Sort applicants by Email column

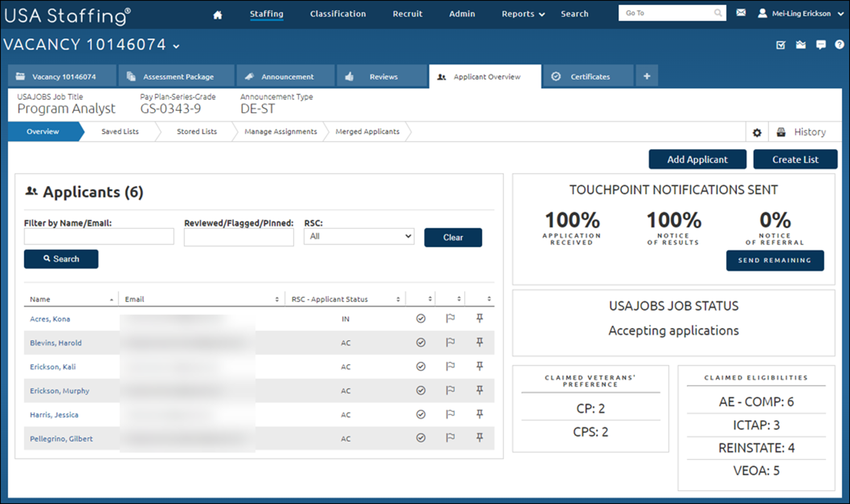202,299
